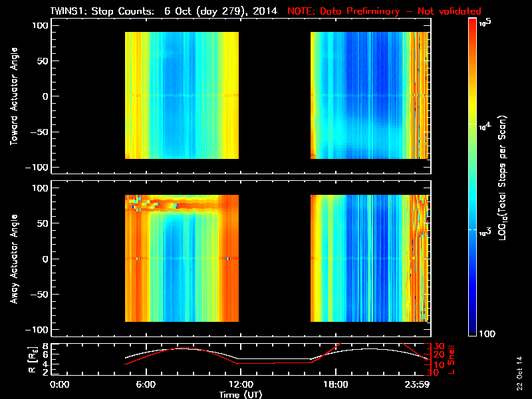Click the 6:00 time axis tick label
Image resolution: width=532 pixels, height=399 pixels.
tap(146, 384)
